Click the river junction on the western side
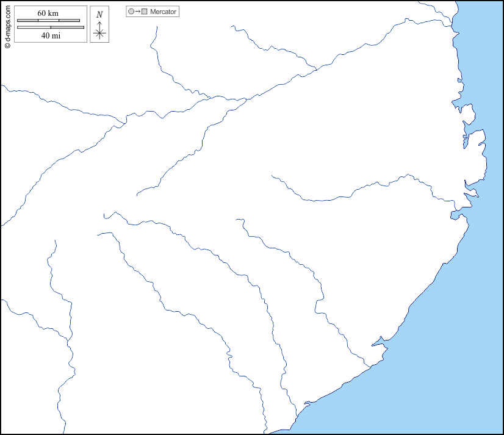The height and width of the screenshot is (435, 504). (125, 123)
